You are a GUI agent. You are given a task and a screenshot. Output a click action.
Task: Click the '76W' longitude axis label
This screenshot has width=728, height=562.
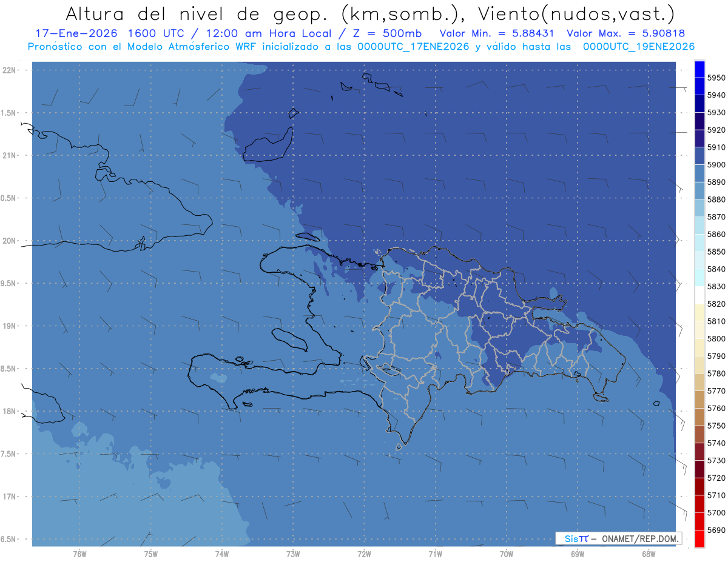point(79,554)
